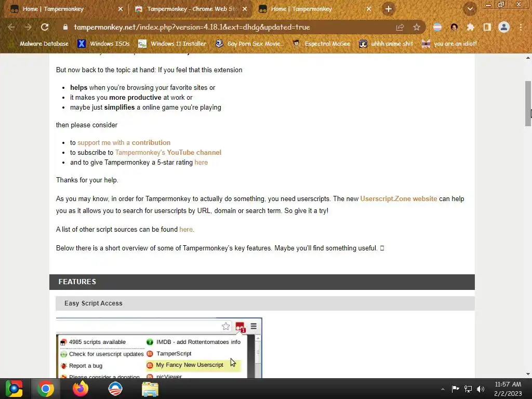Switch to first Home | Tampermonkey tab
Image resolution: width=532 pixels, height=399 pixels.
pos(64,9)
